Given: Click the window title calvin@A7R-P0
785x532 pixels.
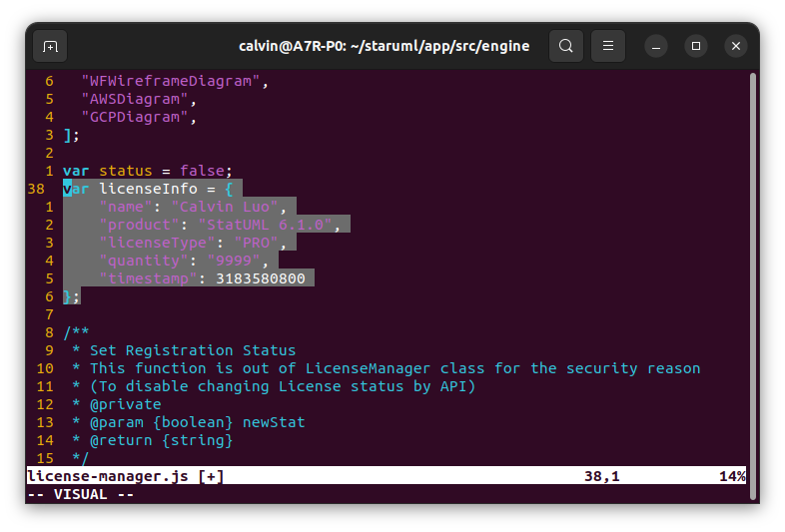Looking at the screenshot, I should (x=384, y=46).
